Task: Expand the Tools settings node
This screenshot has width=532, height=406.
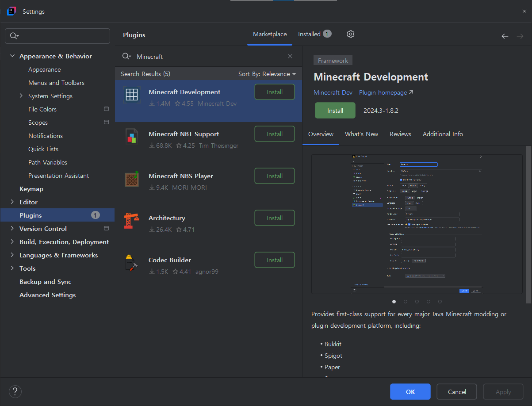Action: (12, 268)
